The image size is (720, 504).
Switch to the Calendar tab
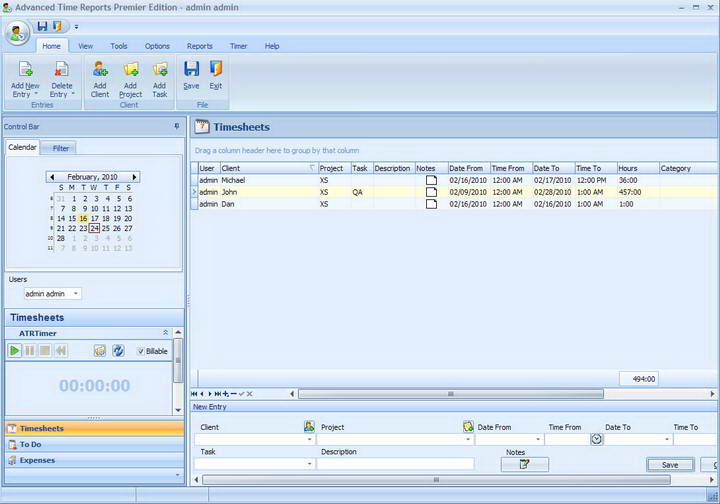click(x=22, y=147)
